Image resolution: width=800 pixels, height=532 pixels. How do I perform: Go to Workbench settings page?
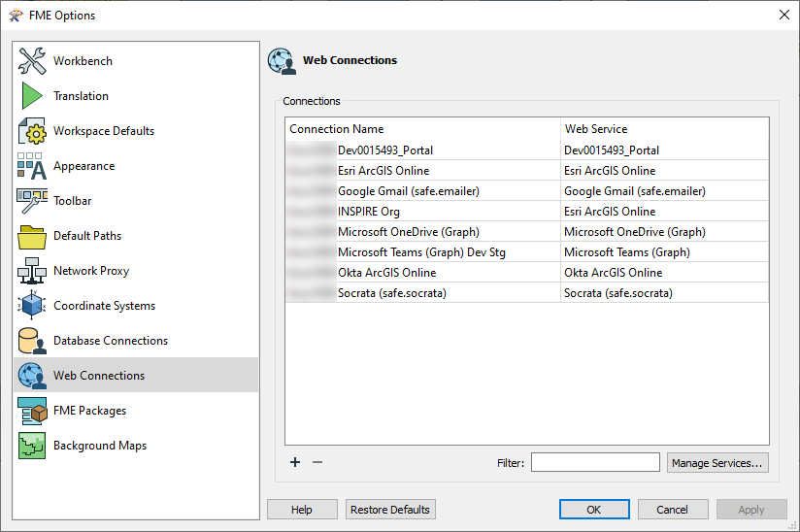point(83,61)
